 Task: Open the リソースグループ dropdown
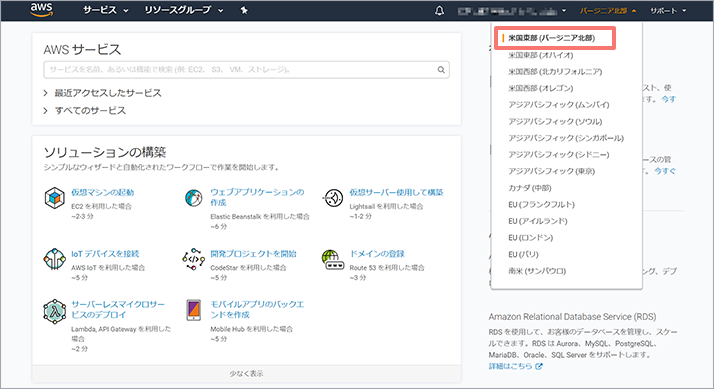click(x=184, y=10)
